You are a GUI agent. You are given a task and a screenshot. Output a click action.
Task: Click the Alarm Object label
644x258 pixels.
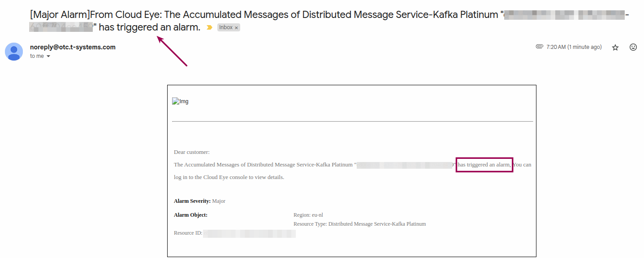tap(190, 215)
